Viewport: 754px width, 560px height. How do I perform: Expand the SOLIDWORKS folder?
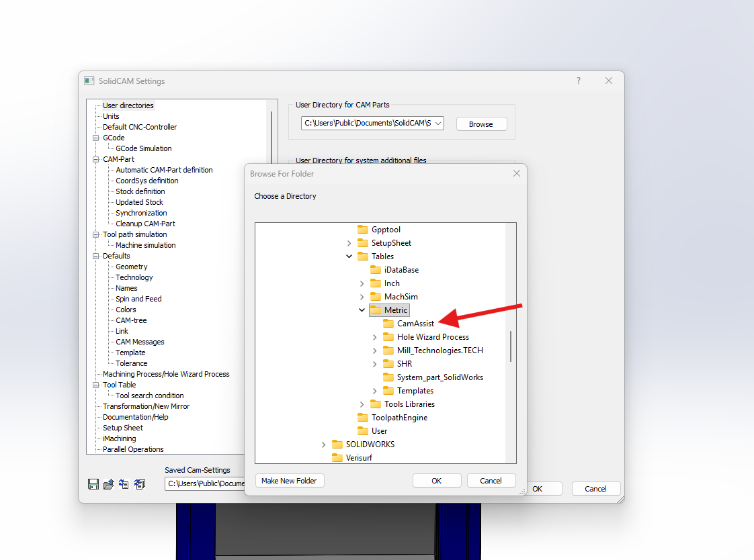pos(324,445)
